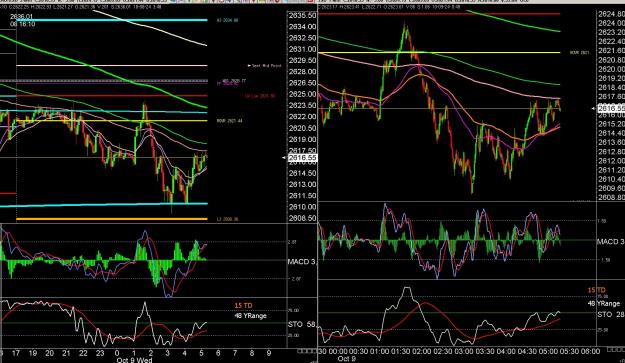Select the orange L1 horizontal line on left chart
Image resolution: width=625 pixels, height=363 pixels.
click(112, 219)
